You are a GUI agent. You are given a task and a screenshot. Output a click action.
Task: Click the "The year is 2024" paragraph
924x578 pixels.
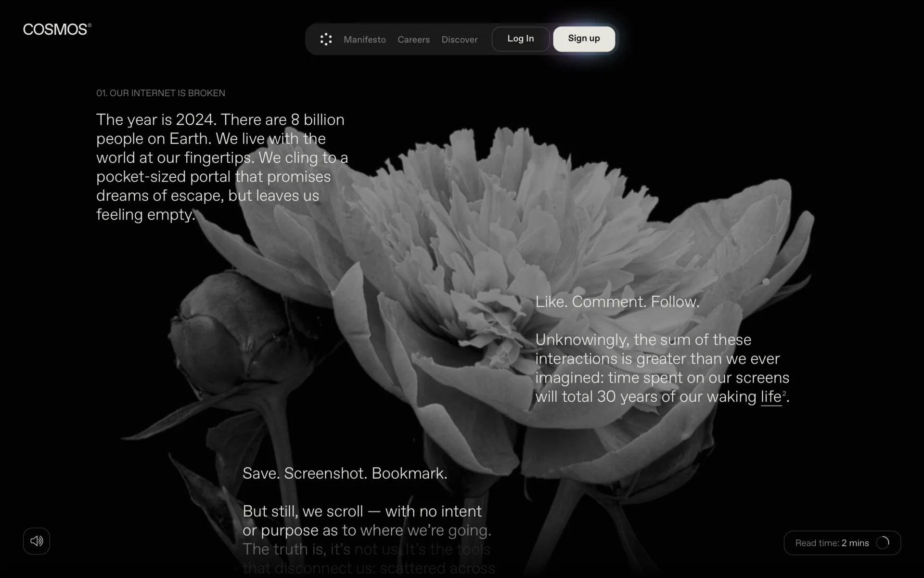[221, 167]
